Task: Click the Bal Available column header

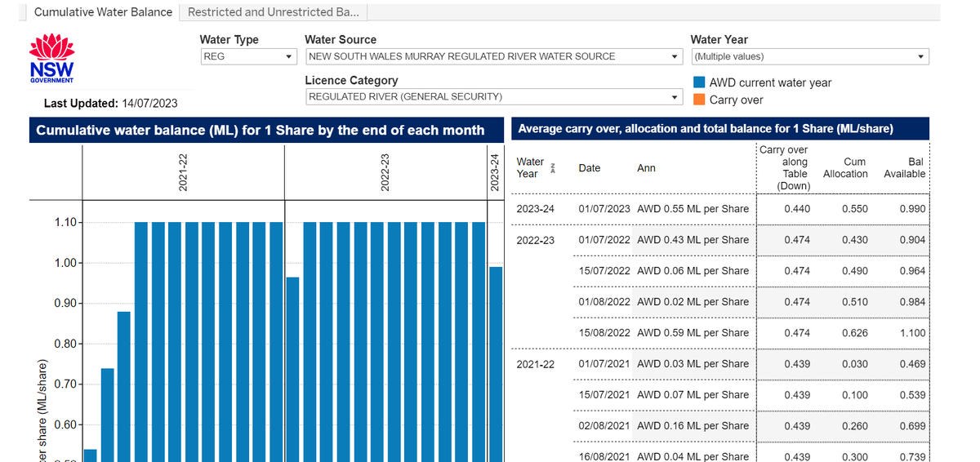Action: click(905, 168)
